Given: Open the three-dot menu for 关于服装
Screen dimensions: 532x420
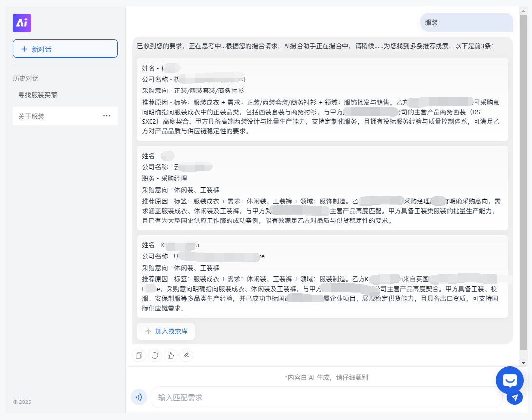Looking at the screenshot, I should pos(107,116).
